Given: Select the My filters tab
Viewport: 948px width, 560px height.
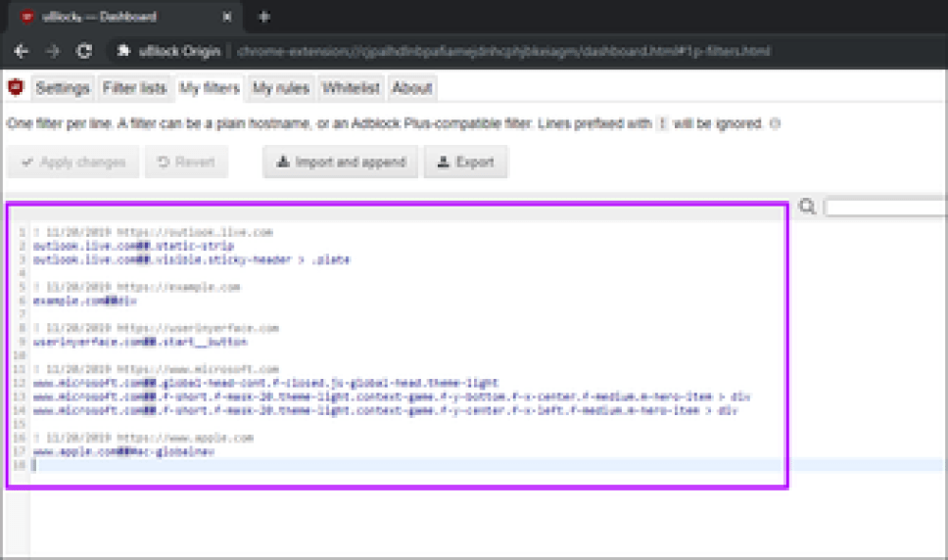Looking at the screenshot, I should coord(209,88).
